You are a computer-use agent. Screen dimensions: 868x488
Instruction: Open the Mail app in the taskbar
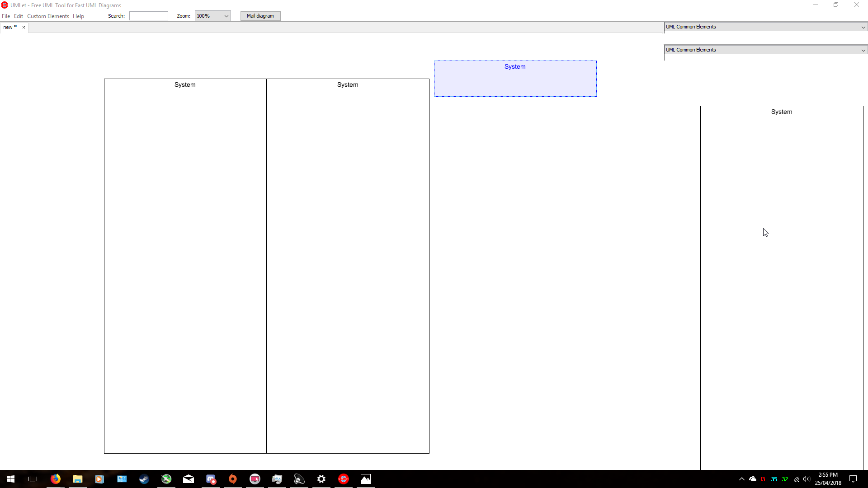pyautogui.click(x=189, y=479)
